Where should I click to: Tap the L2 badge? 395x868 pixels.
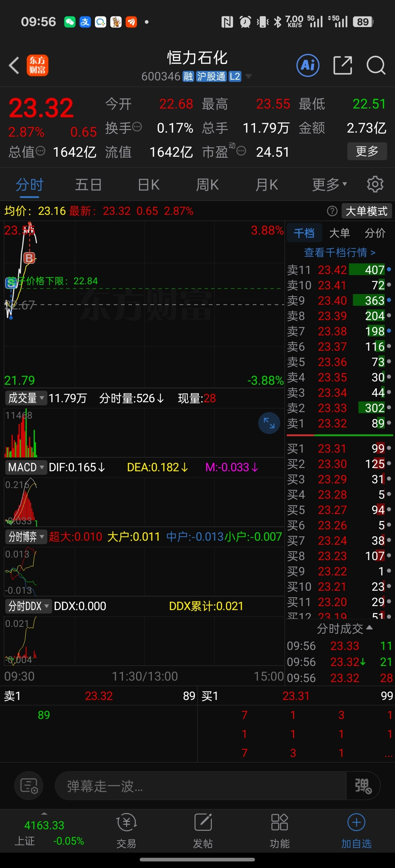(x=235, y=76)
